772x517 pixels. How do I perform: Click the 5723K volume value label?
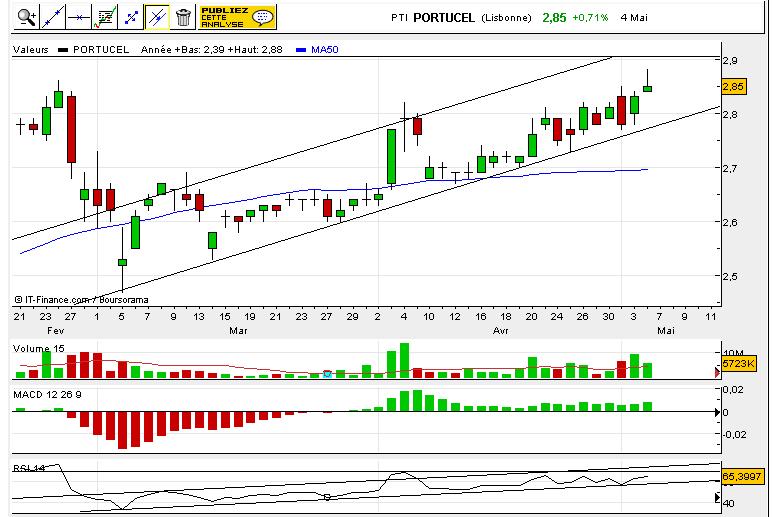(x=739, y=364)
